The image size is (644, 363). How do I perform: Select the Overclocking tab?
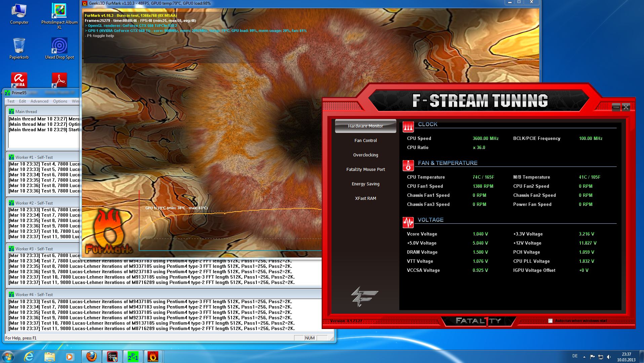365,155
